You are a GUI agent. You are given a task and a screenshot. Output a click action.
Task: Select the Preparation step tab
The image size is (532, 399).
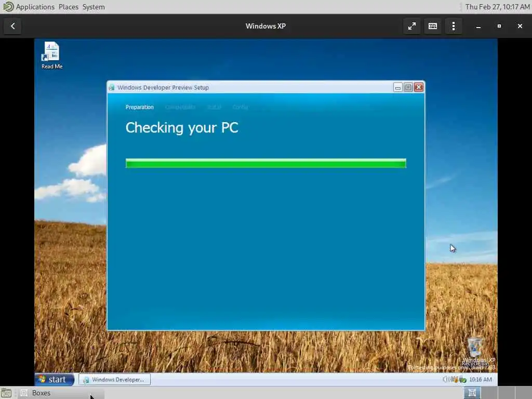pyautogui.click(x=139, y=107)
